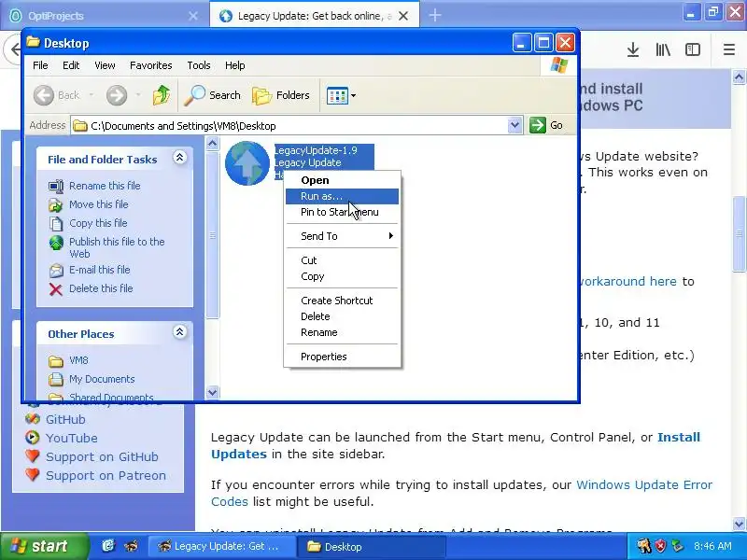Viewport: 747px width, 560px height.
Task: Click the Install Updates link
Action: click(679, 437)
